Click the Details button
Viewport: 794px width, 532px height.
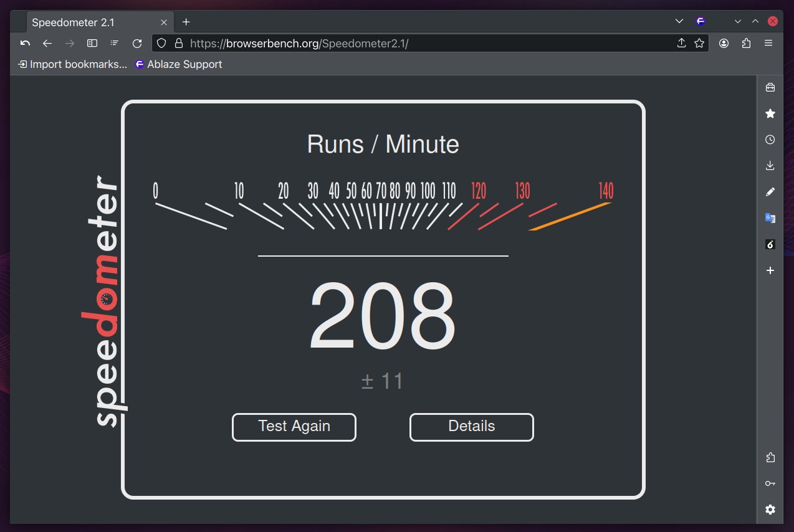pyautogui.click(x=472, y=427)
